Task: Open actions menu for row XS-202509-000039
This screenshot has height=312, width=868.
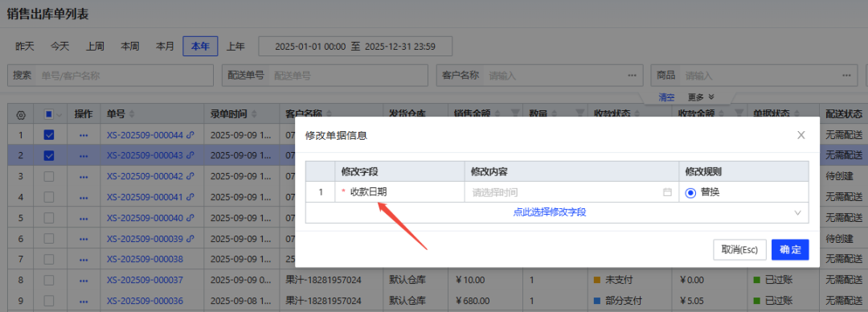Action: click(84, 238)
